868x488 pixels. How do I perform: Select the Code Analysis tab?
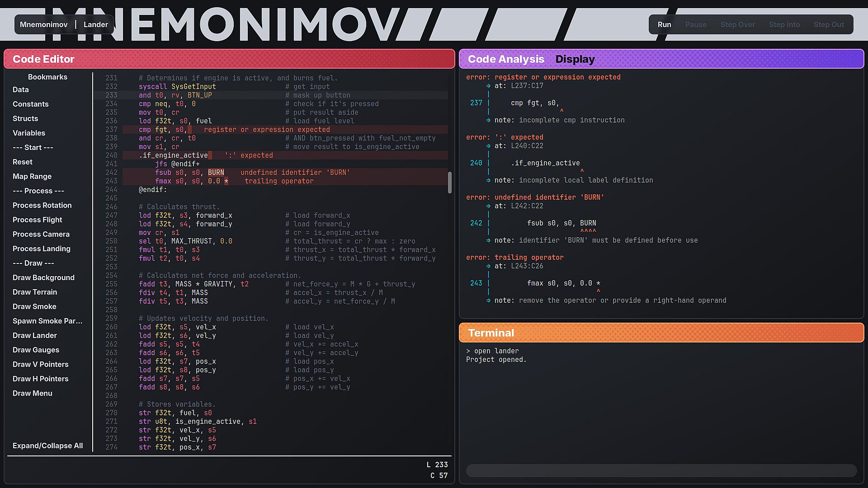506,59
